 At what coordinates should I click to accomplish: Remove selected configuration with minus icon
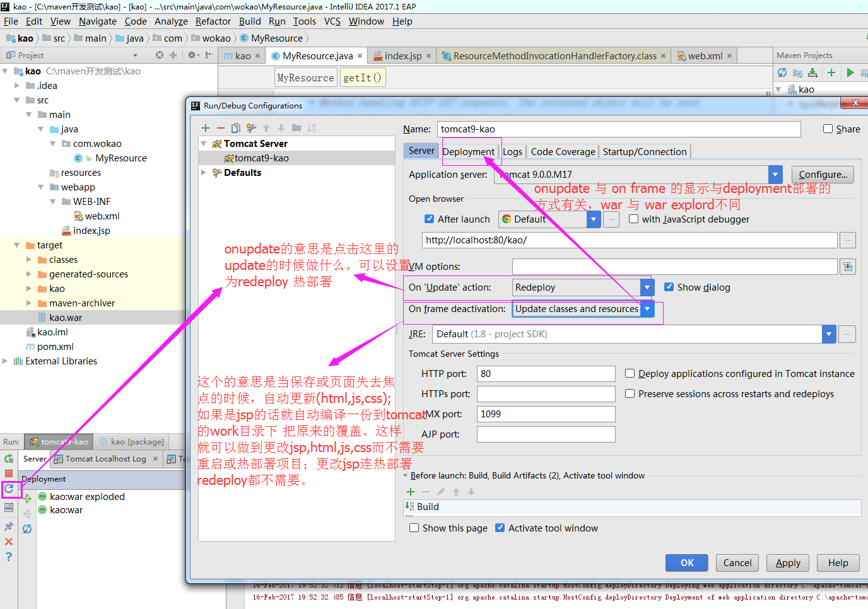point(221,128)
